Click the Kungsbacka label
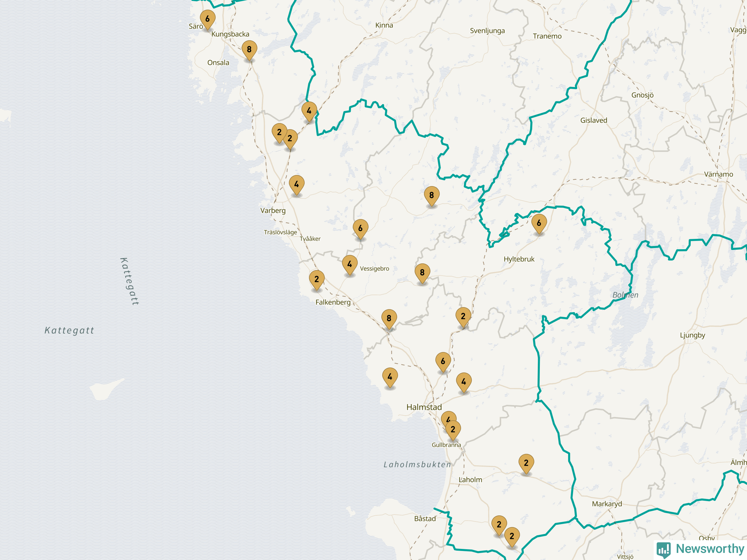The height and width of the screenshot is (560, 747). [x=230, y=34]
